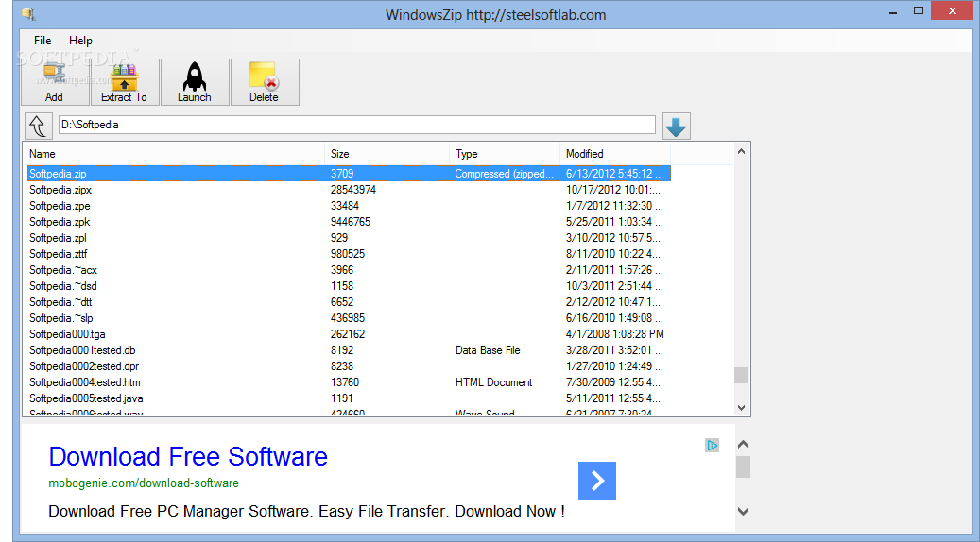
Task: Select the Softpedia.zip row
Action: point(350,174)
